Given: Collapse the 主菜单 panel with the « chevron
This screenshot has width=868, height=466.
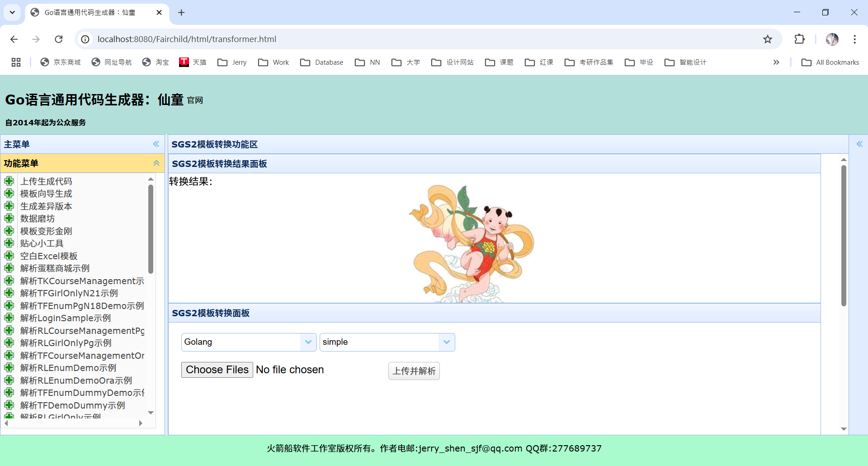Looking at the screenshot, I should click(x=156, y=144).
